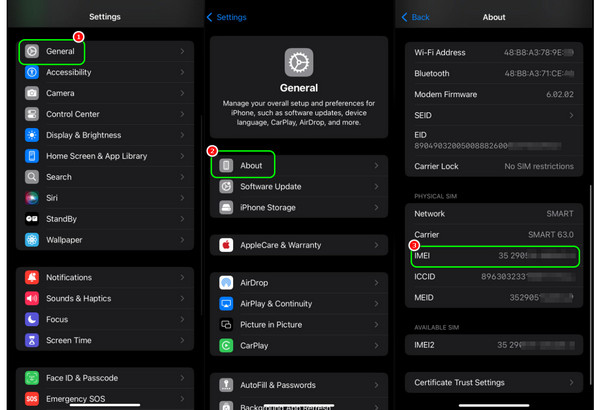The height and width of the screenshot is (410, 600).
Task: Select the IMEI row
Action: point(494,256)
